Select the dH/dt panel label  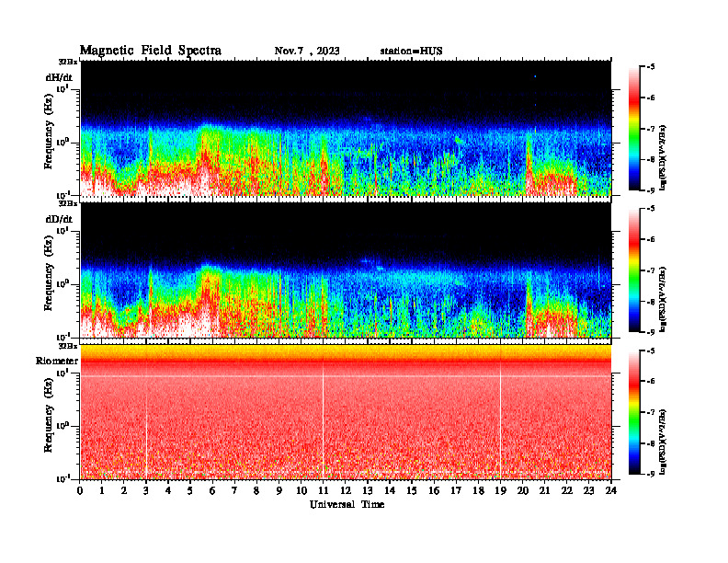(x=59, y=77)
